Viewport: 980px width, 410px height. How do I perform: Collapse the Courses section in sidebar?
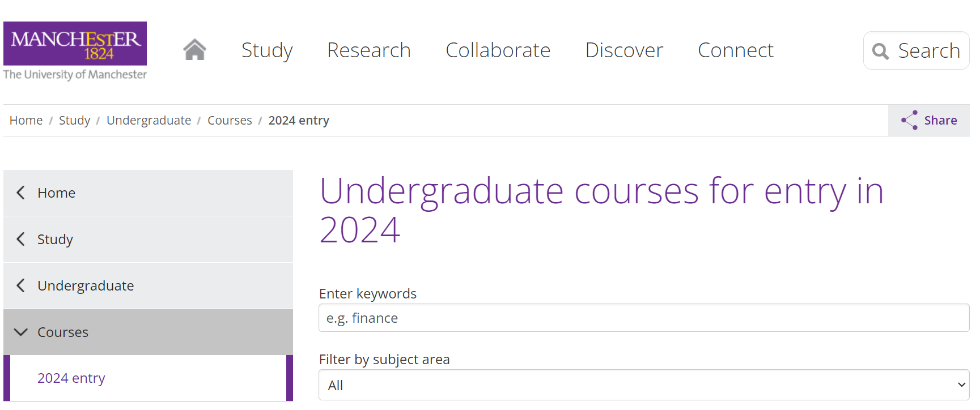(x=21, y=332)
